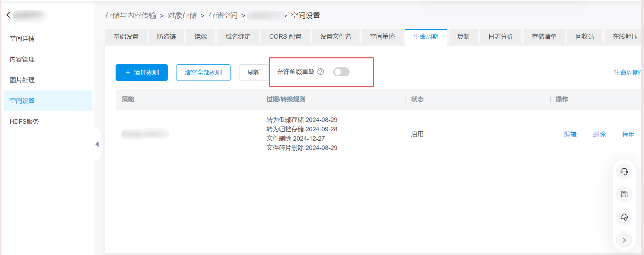Switch to the 回收站 tab
Image resolution: width=644 pixels, height=255 pixels.
(585, 37)
